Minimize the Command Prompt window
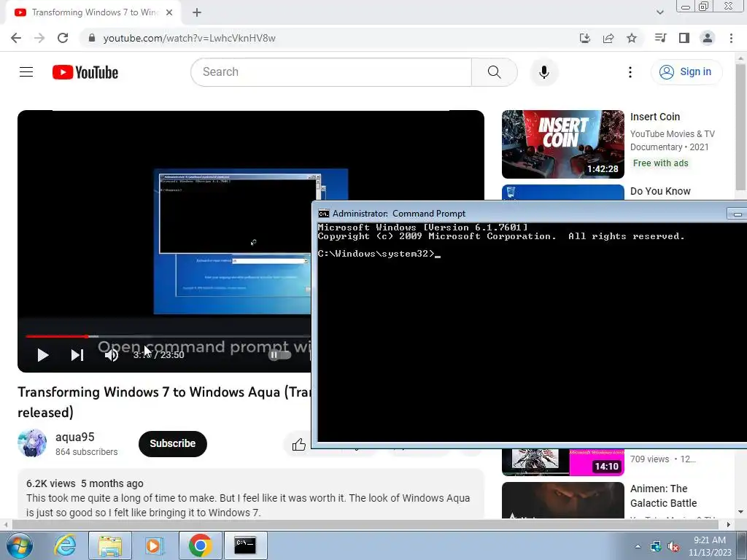The width and height of the screenshot is (747, 560). (x=737, y=214)
